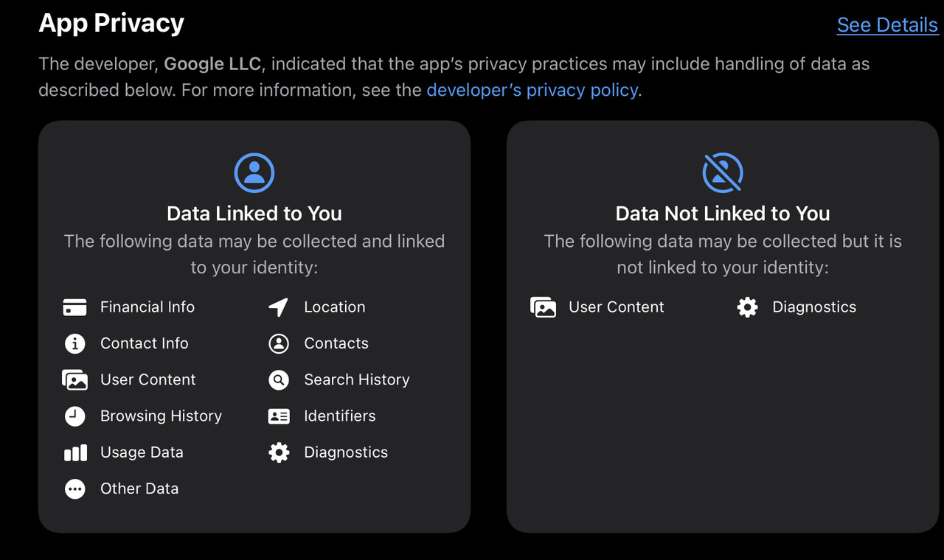Click the Contacts person icon
Screen dimensions: 944x560
(279, 343)
